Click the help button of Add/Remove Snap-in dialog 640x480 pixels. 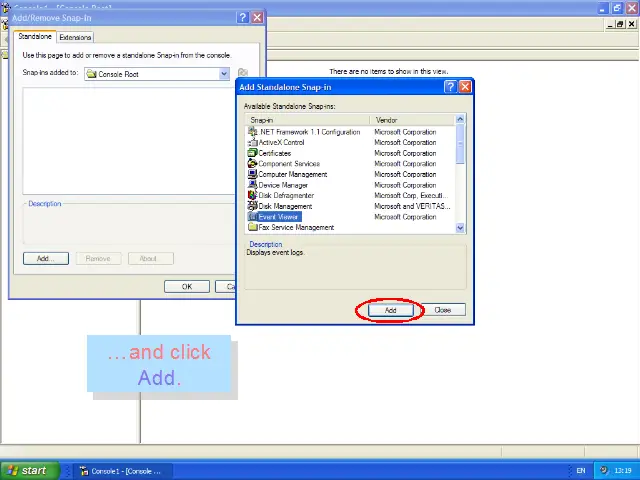coord(242,18)
